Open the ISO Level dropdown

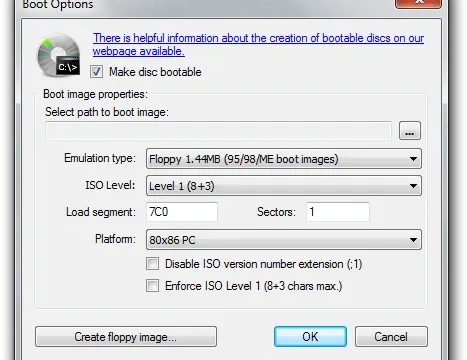click(284, 186)
